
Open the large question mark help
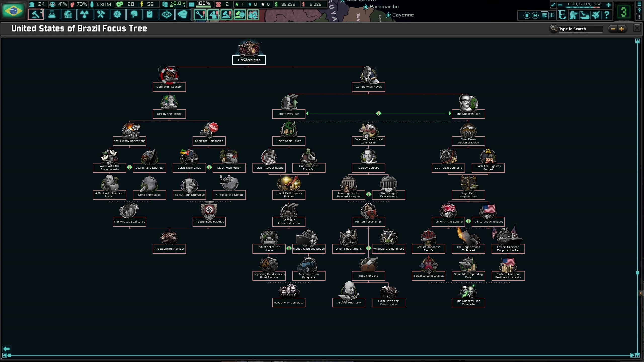point(607,15)
